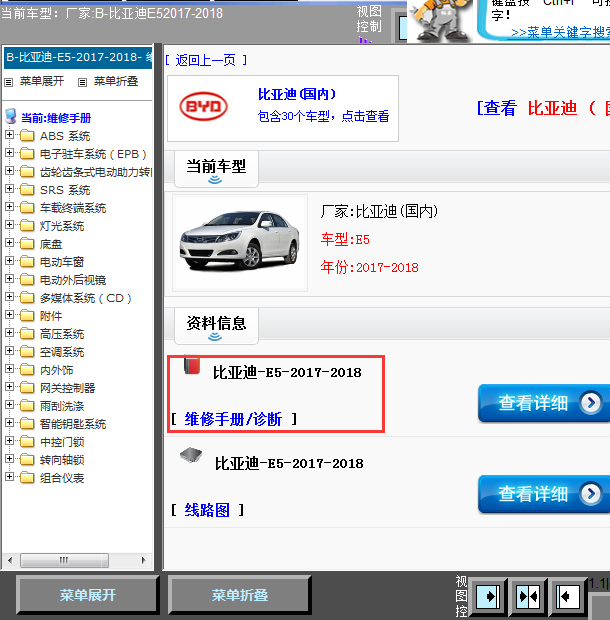Click the 菜单展开 list icon in sidebar
The image size is (610, 620).
(x=9, y=82)
